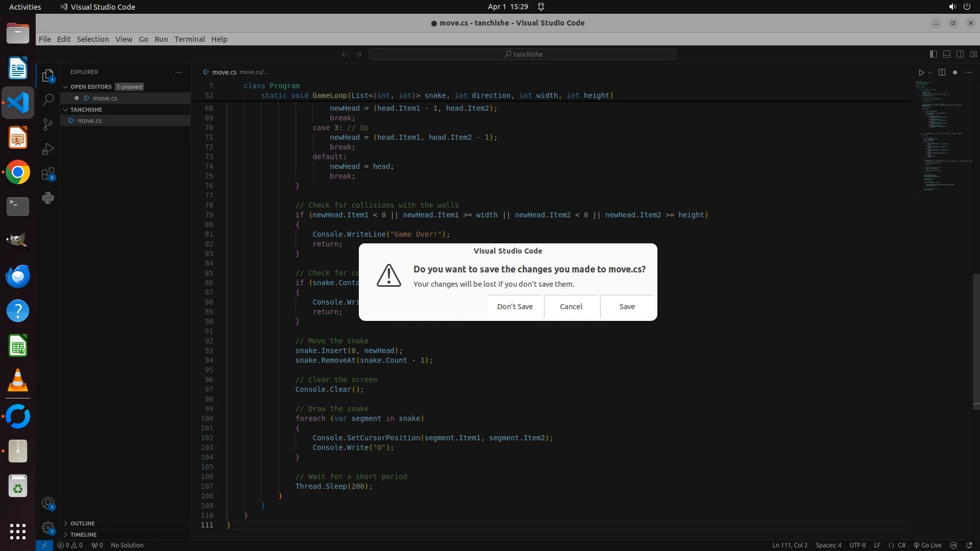Viewport: 980px width, 551px height.
Task: Click the Run code play icon
Action: [x=921, y=72]
